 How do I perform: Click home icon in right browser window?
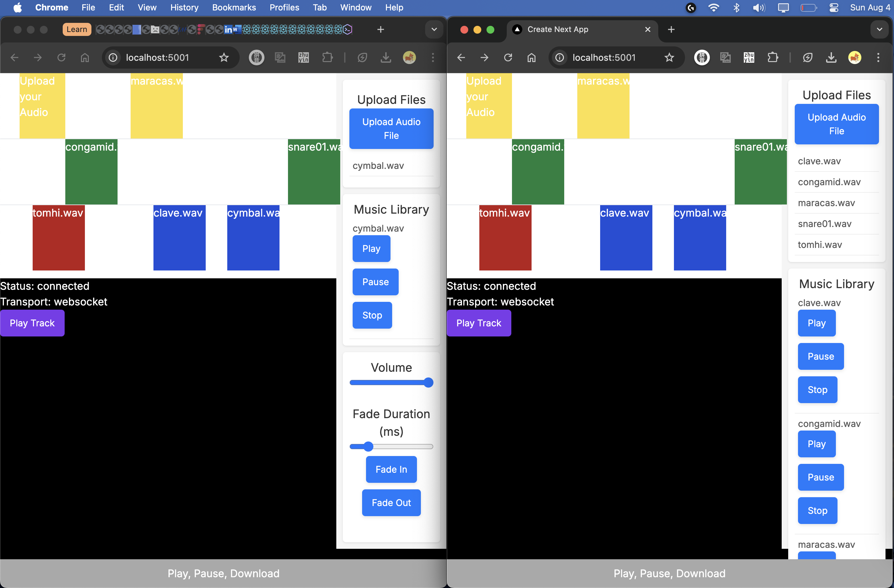coord(531,57)
